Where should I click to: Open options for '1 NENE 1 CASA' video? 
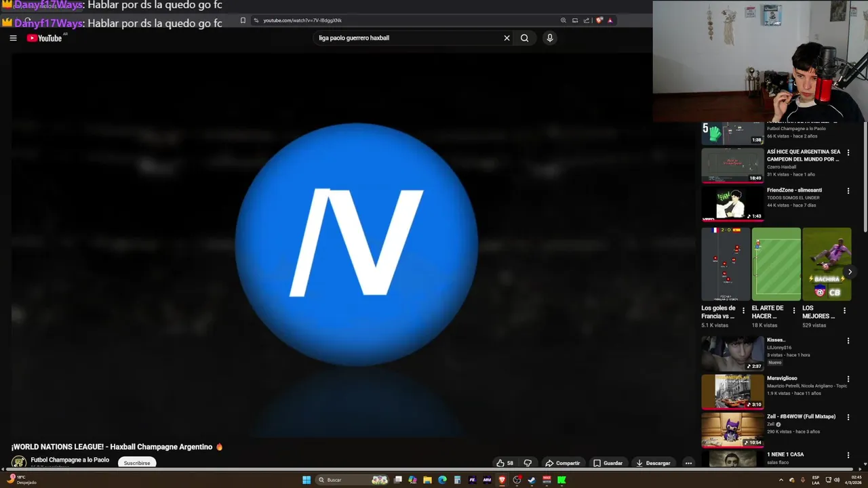848,455
